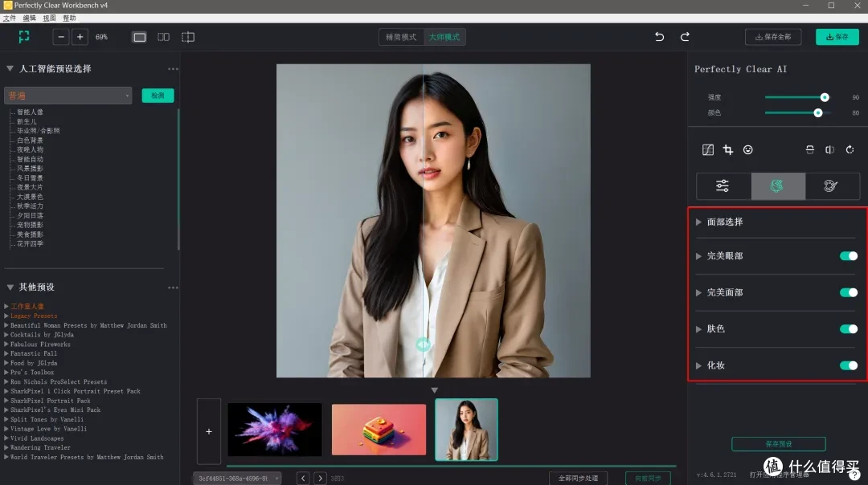Click the 全部同步处理 button

578,479
